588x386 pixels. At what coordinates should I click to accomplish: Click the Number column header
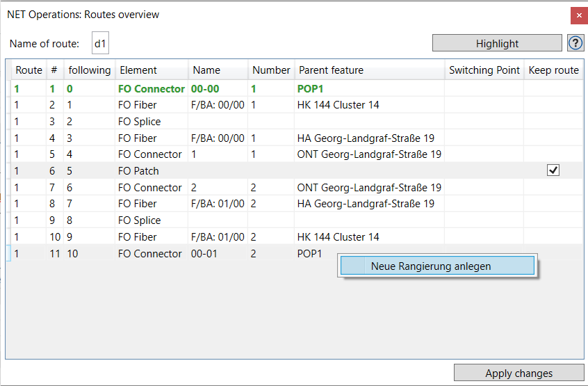pos(271,70)
